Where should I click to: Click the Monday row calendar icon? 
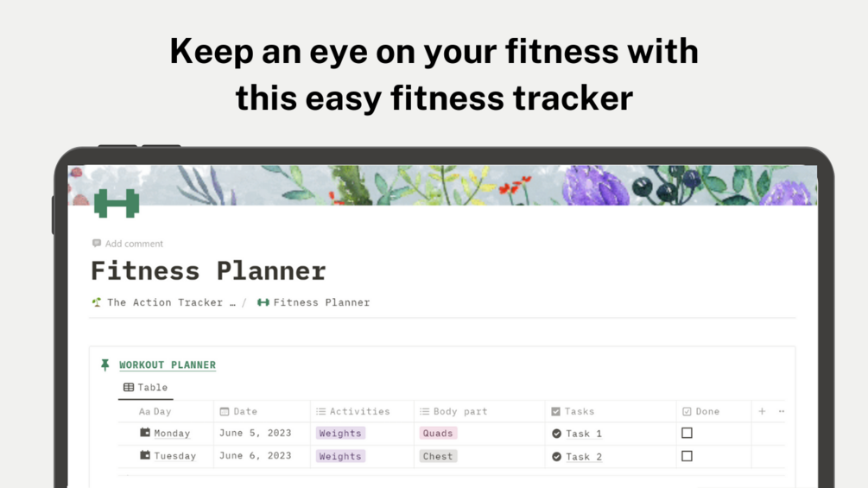coord(145,433)
